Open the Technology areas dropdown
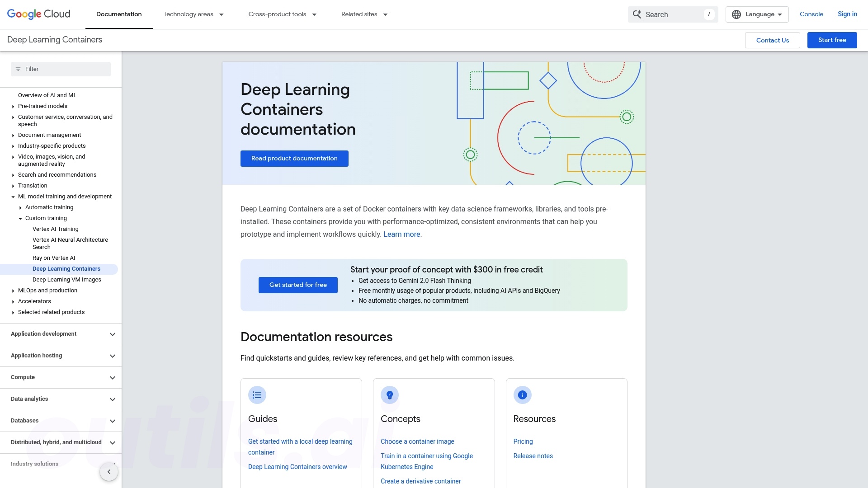Image resolution: width=868 pixels, height=488 pixels. [193, 14]
